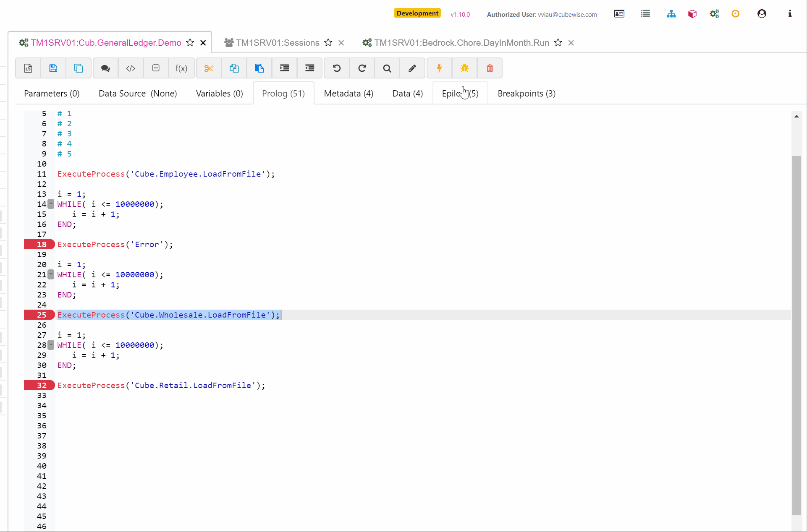Open the Bedrock.Chore.DayInMonth.Run tab
The image size is (807, 532).
tap(462, 42)
